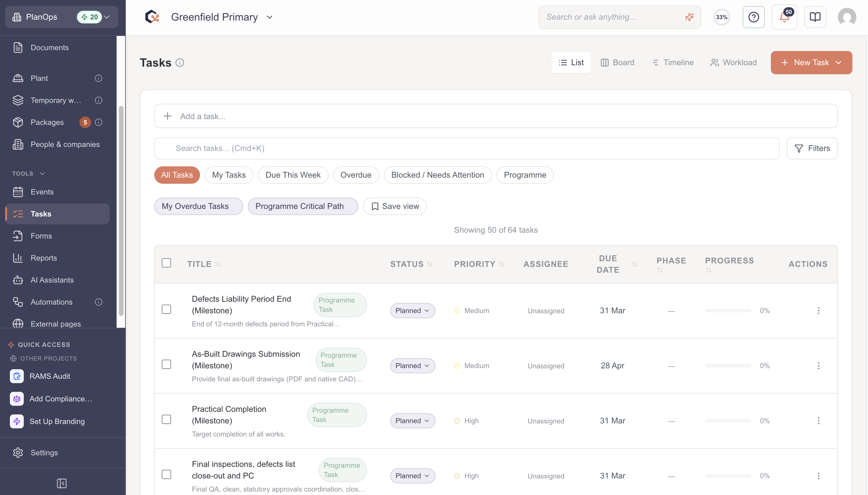The width and height of the screenshot is (868, 495).
Task: Click the app logo beside Greenfield Primary
Action: tap(152, 17)
